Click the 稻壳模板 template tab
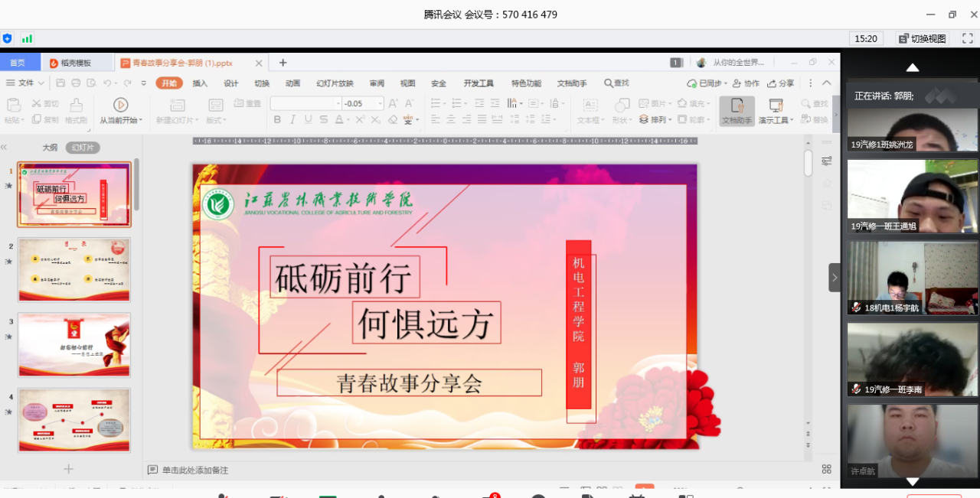The image size is (980, 498). [75, 63]
